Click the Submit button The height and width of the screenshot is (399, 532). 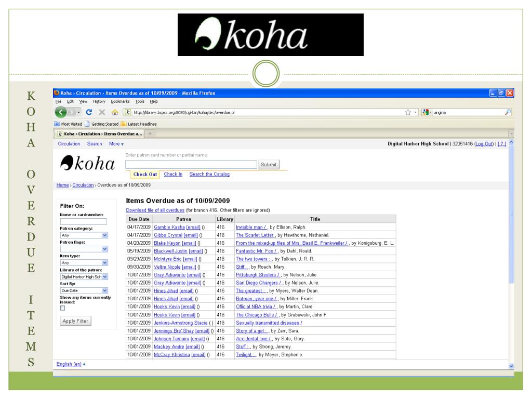[x=269, y=165]
